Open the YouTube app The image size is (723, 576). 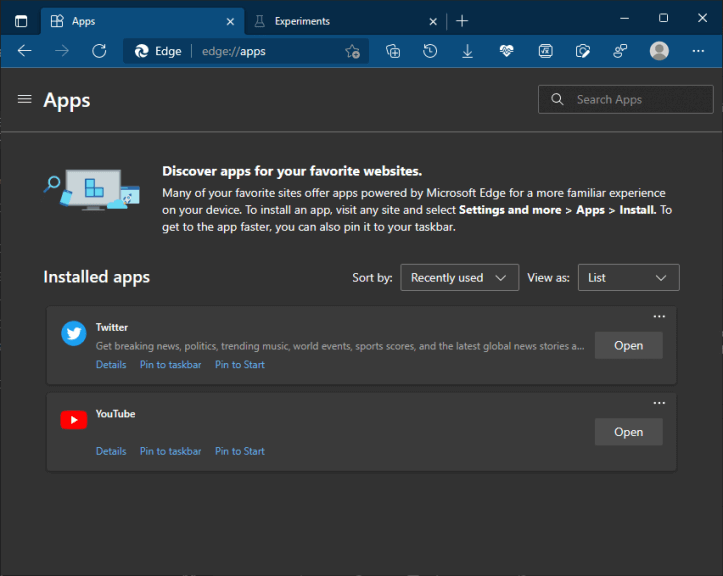(x=628, y=432)
